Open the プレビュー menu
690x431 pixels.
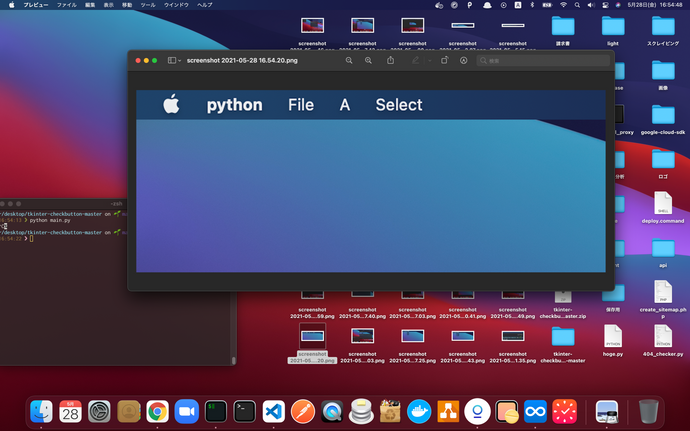(36, 5)
